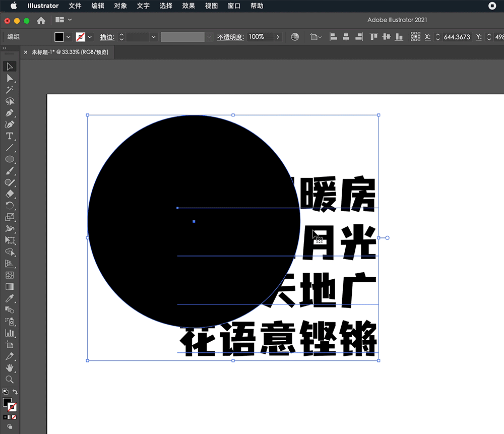The image size is (504, 434).
Task: Click vertical align top icon
Action: pyautogui.click(x=373, y=37)
